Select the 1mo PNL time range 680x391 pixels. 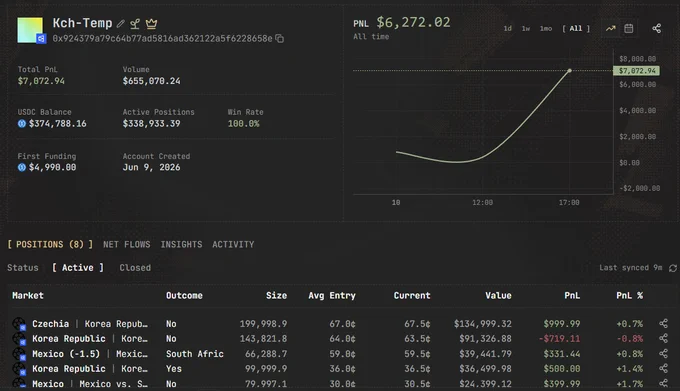pos(546,29)
